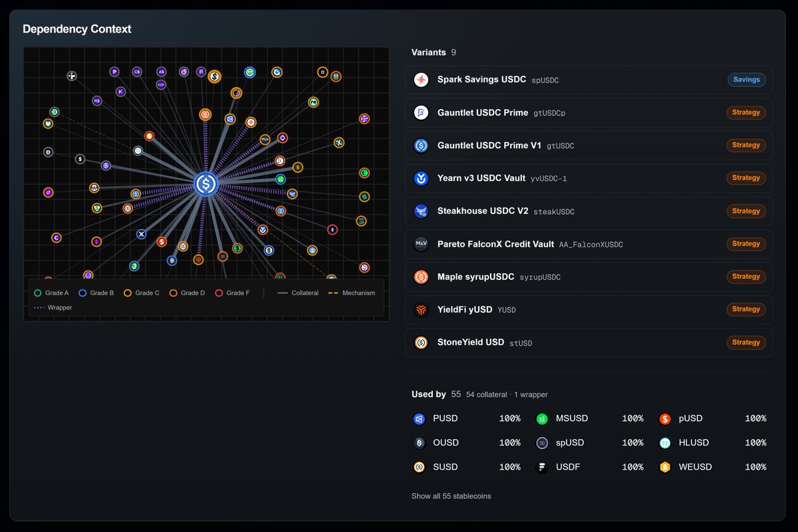The height and width of the screenshot is (532, 798).
Task: Click the Wrapper legend entry
Action: tap(53, 308)
